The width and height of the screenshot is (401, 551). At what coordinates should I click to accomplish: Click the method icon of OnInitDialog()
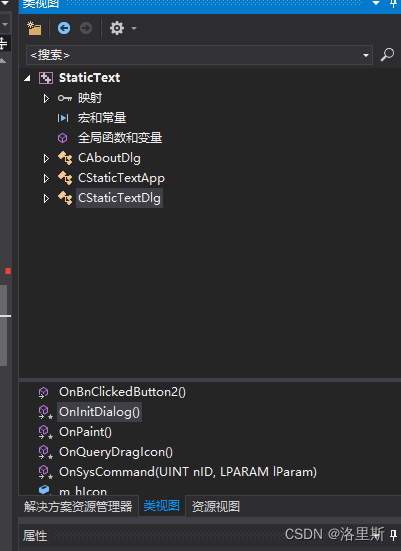coord(45,412)
